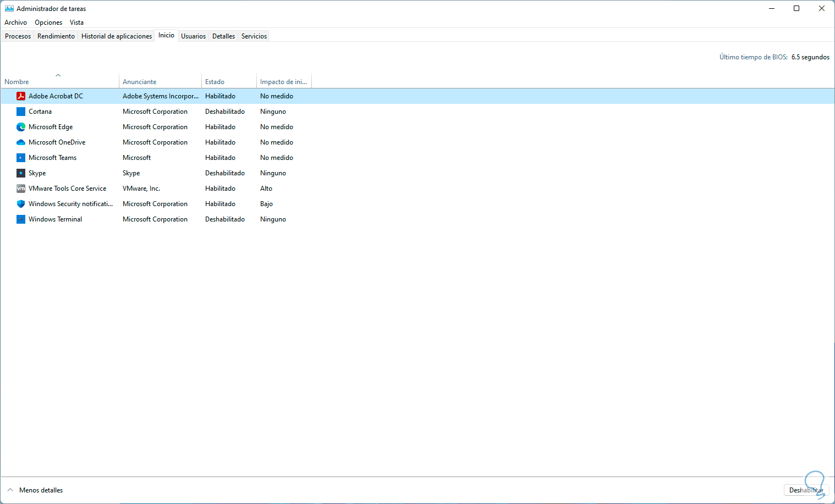Click Habilitado status for VMware Tools
Image resolution: width=835 pixels, height=504 pixels.
pyautogui.click(x=221, y=189)
